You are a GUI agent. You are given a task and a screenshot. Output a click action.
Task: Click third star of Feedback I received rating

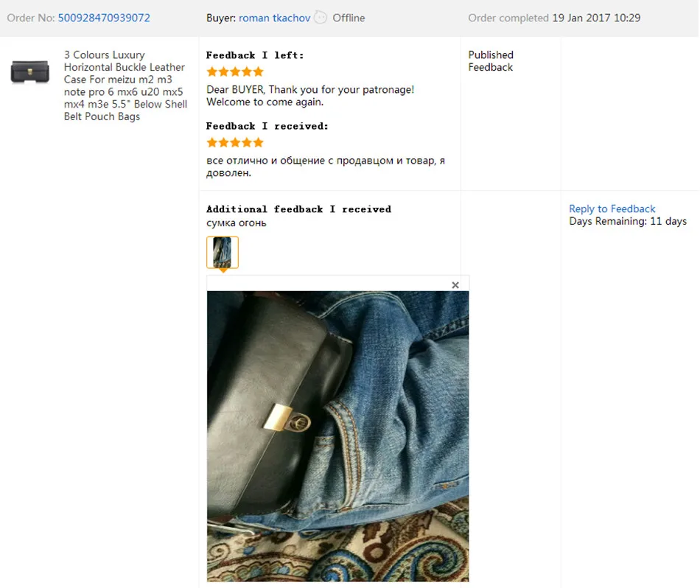coord(235,142)
